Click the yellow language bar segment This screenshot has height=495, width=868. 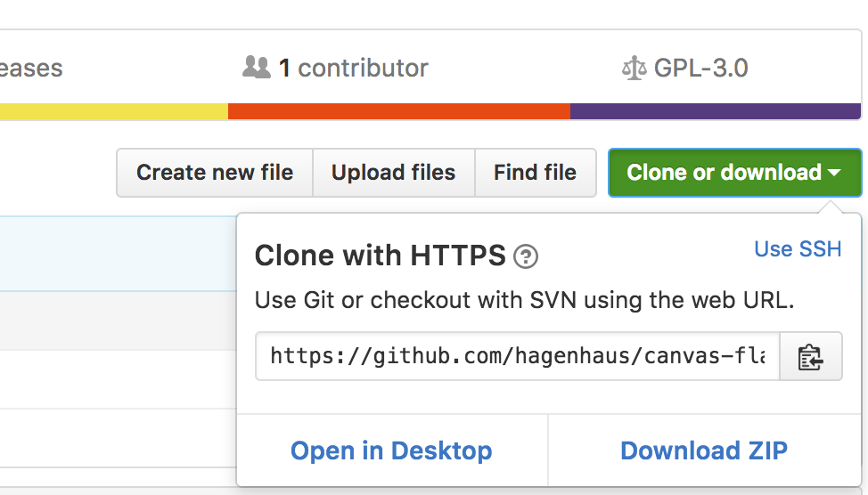tap(113, 111)
